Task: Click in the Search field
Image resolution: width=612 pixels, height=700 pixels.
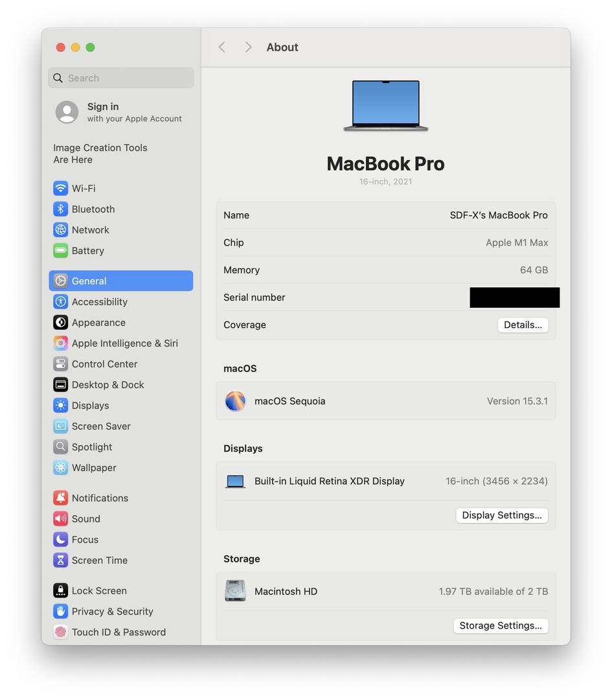Action: click(121, 78)
